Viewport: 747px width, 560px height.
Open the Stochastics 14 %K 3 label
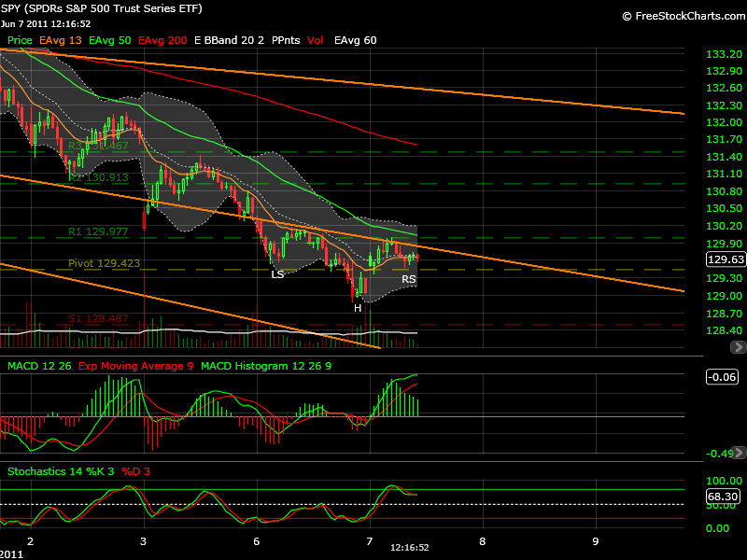click(x=61, y=471)
